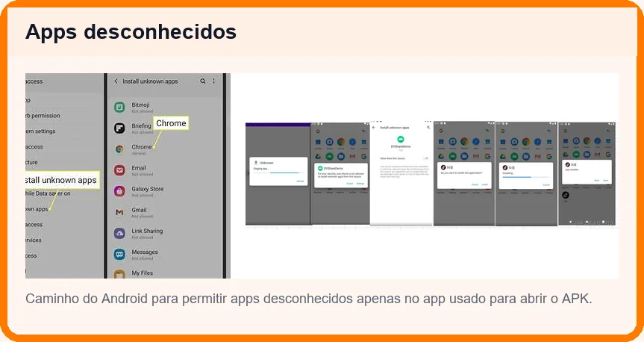Select the pink Galaxy Store icon
644x342 pixels.
(x=119, y=191)
